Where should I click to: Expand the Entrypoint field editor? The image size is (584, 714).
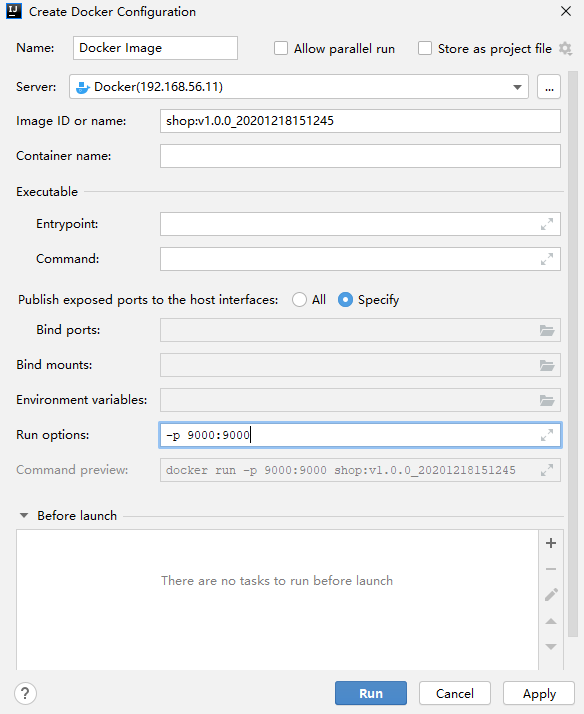tap(547, 224)
